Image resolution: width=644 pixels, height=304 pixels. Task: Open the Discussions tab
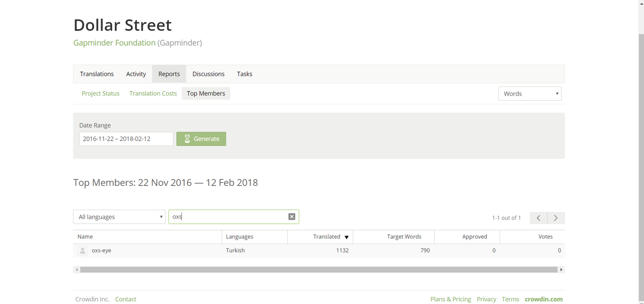pos(208,74)
